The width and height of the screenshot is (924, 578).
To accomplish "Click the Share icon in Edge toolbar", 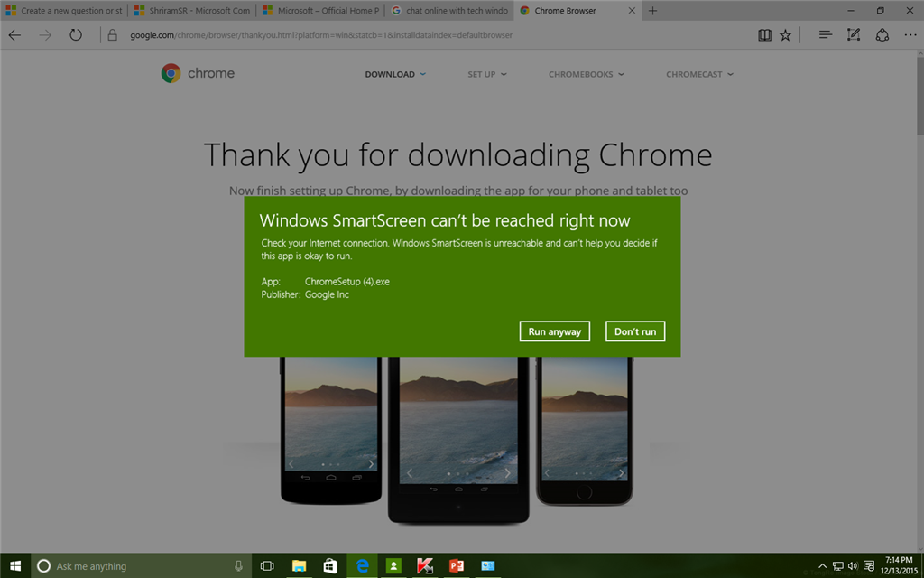I will coord(882,35).
